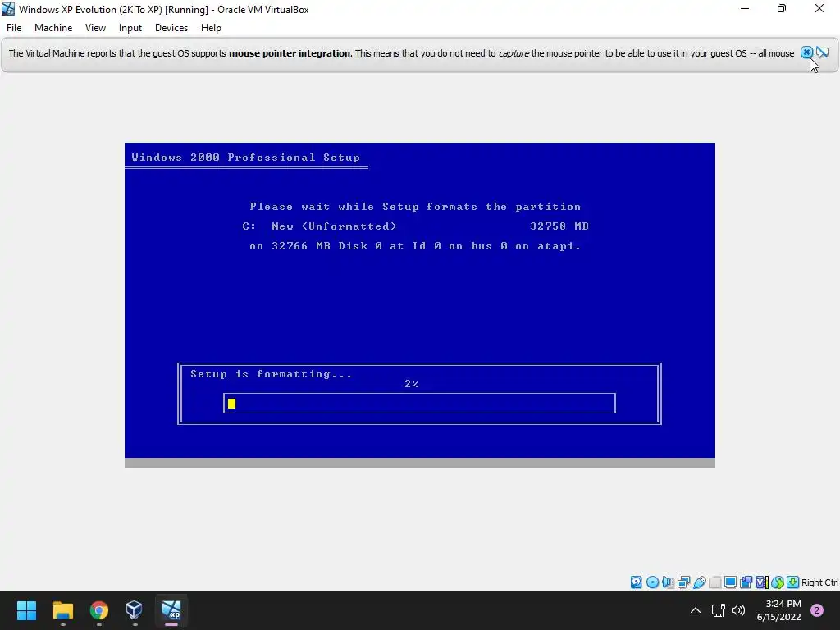
Task: Open VirtualBox Manager from the taskbar
Action: pos(135,610)
